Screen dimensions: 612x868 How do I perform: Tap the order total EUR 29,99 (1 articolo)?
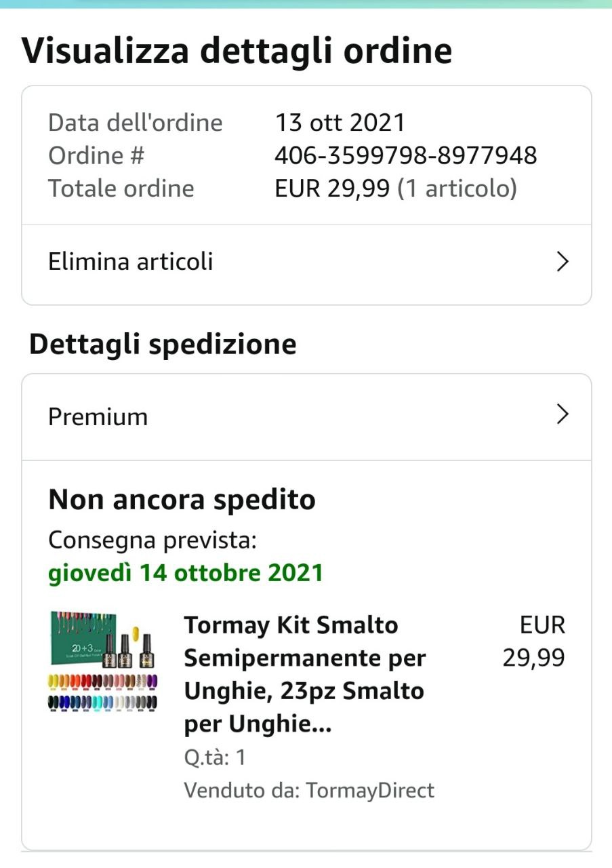(x=396, y=189)
